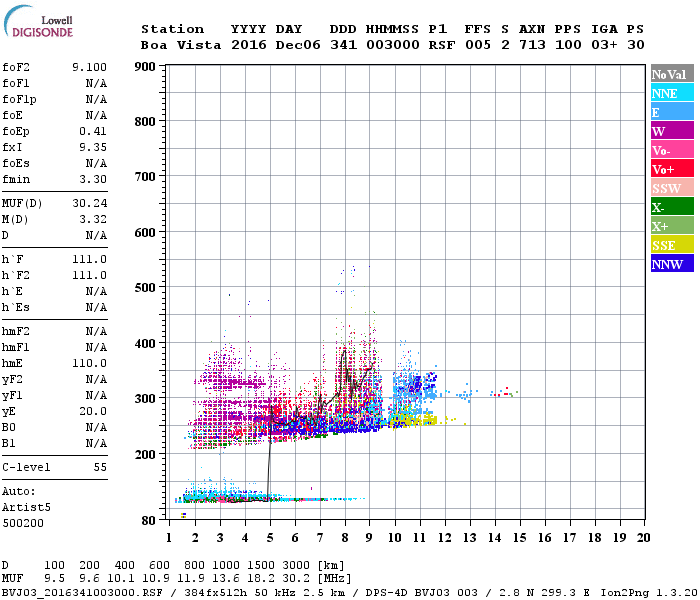Viewport: 700px width, 600px height.
Task: Click the foF2 value 9.100
Action: click(x=89, y=67)
